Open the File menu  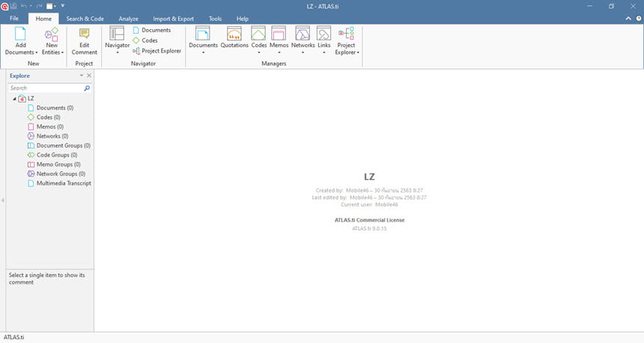14,19
